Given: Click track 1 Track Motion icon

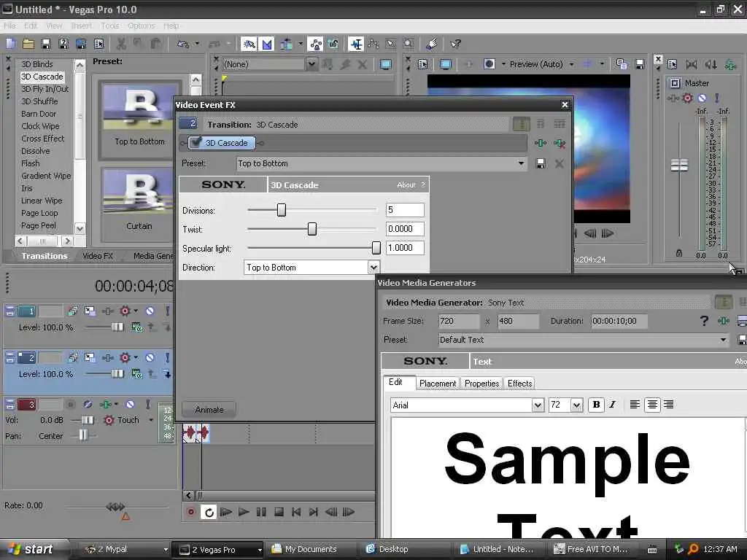Looking at the screenshot, I should 90,311.
